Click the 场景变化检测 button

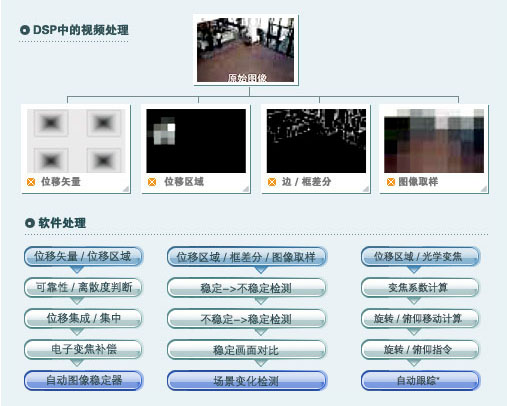(247, 380)
